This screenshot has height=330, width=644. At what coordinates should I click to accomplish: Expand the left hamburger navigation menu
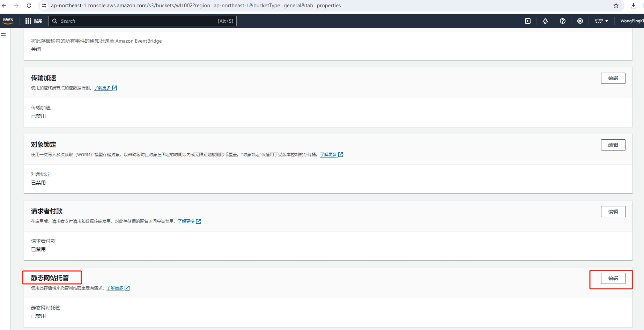[3, 35]
